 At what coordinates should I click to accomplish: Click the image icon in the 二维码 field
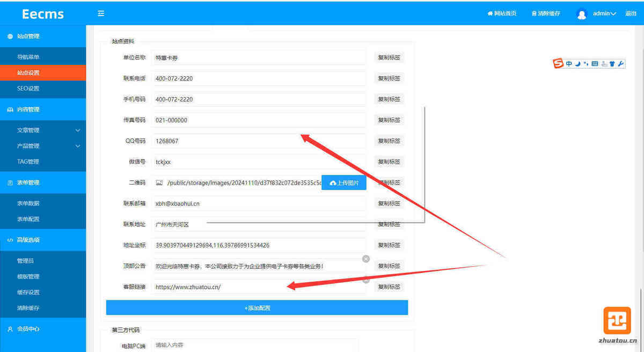coord(159,182)
